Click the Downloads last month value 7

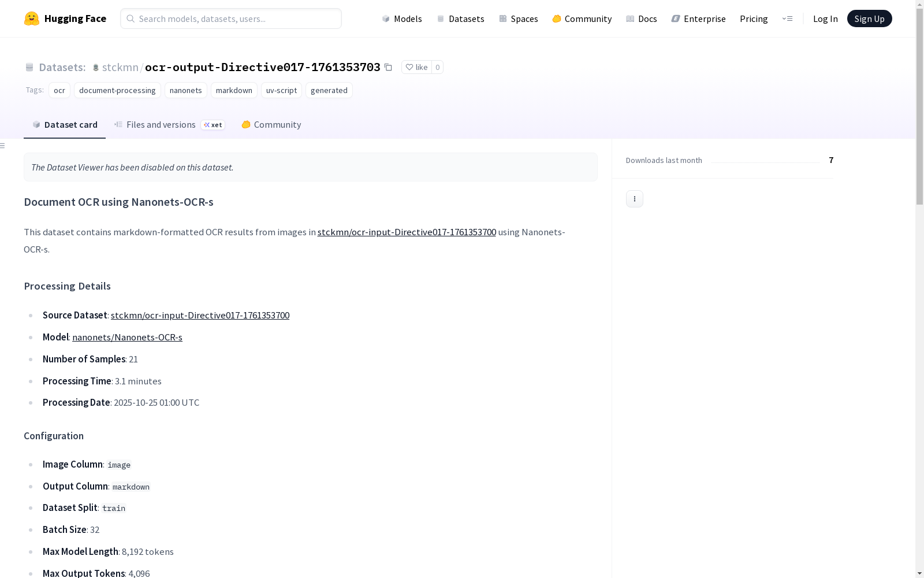pos(831,160)
